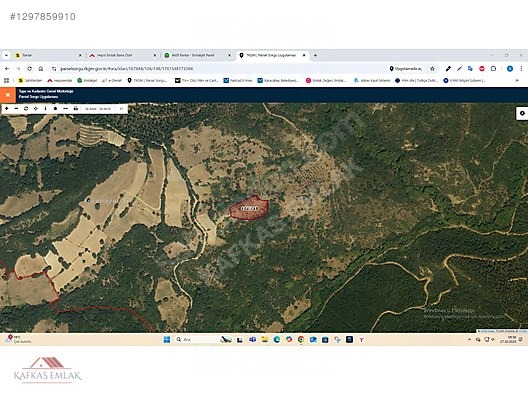Activate the locate-position crosshair map tool
The image size is (528, 396).
[x=36, y=109]
